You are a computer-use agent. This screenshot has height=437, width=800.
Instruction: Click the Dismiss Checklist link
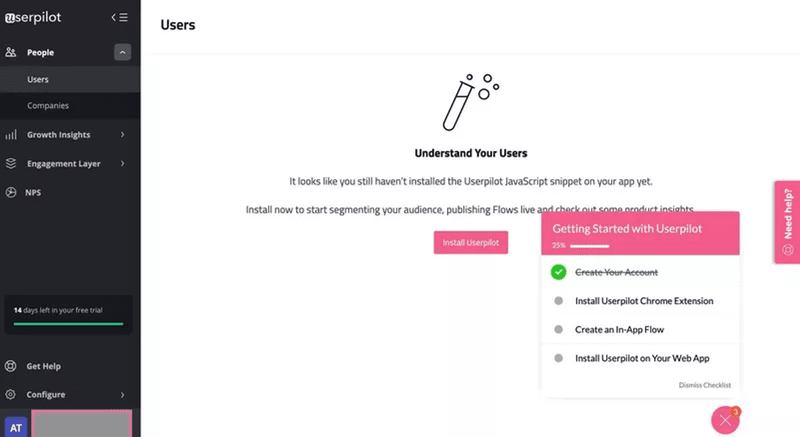[x=703, y=385]
